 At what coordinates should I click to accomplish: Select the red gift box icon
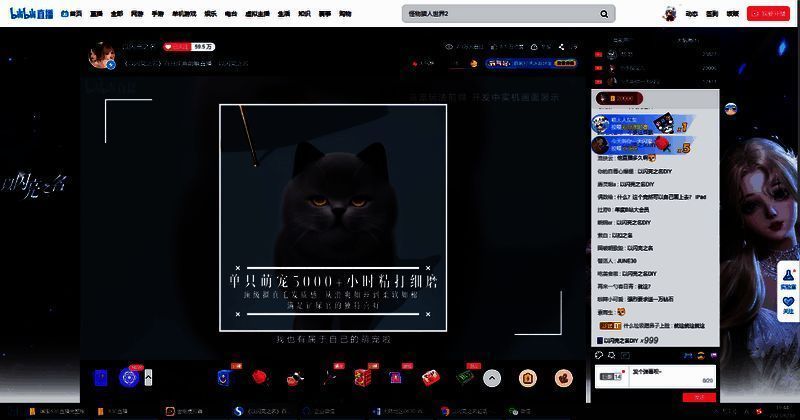point(363,378)
